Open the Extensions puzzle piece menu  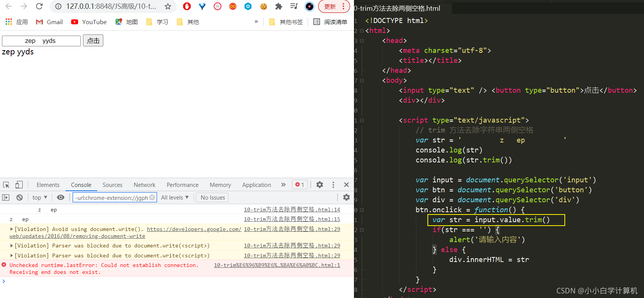click(x=279, y=6)
